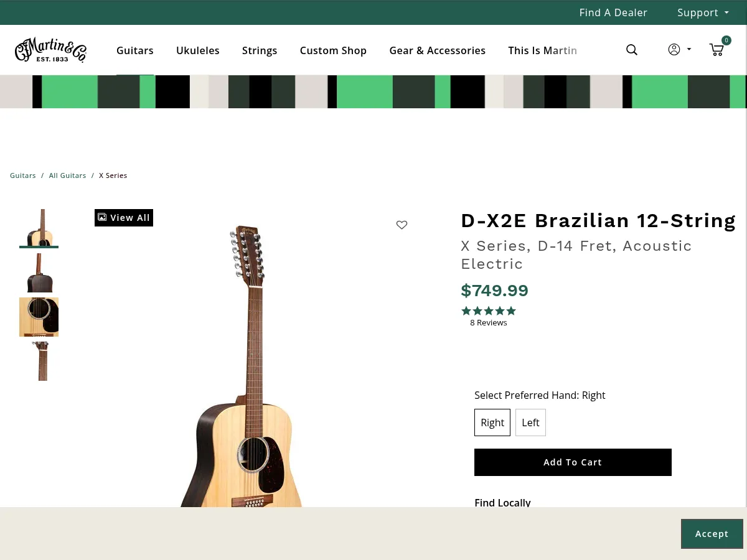
Task: Click the Find Locally link
Action: (x=502, y=503)
